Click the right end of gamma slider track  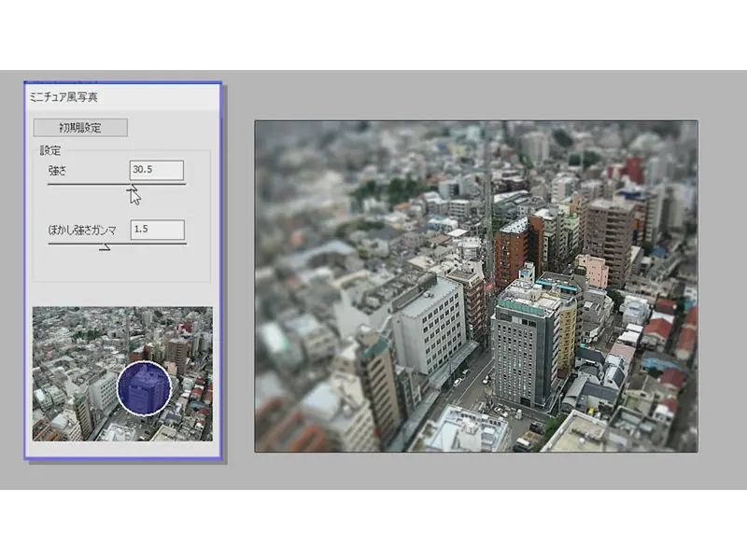tap(184, 244)
